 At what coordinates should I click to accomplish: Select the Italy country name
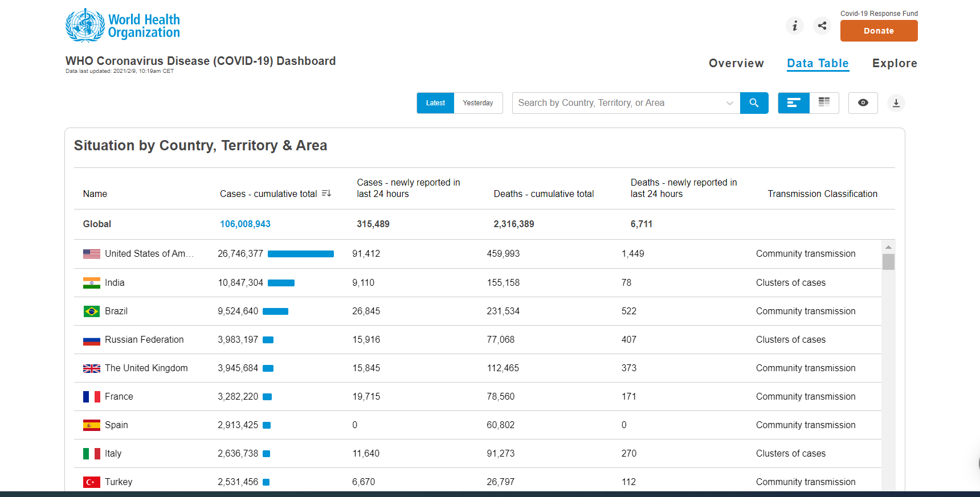113,454
